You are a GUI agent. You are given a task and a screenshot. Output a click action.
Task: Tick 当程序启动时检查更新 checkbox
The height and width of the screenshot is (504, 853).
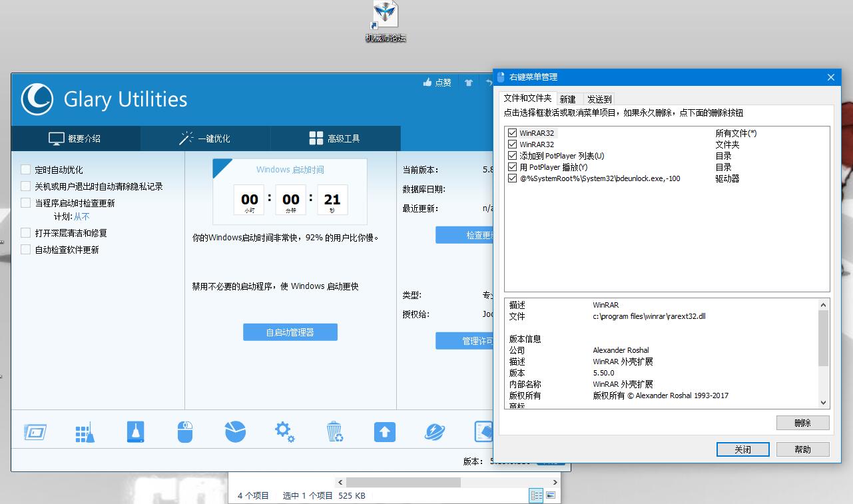26,203
